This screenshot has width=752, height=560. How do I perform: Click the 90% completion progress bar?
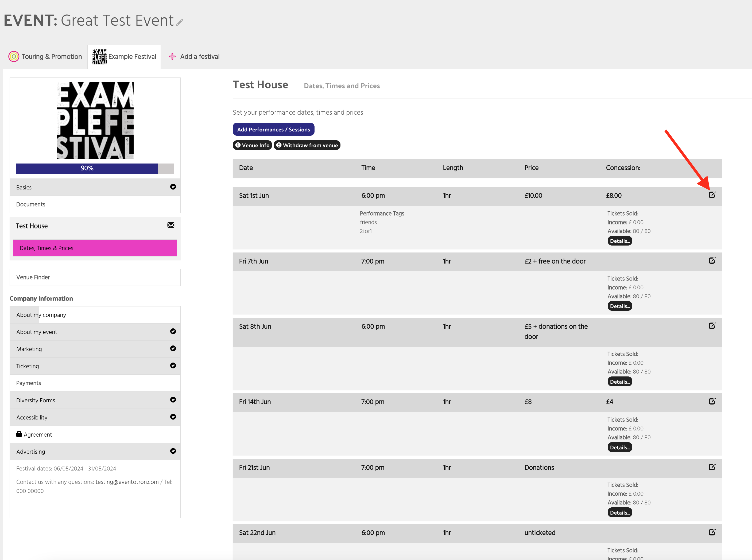tap(95, 169)
